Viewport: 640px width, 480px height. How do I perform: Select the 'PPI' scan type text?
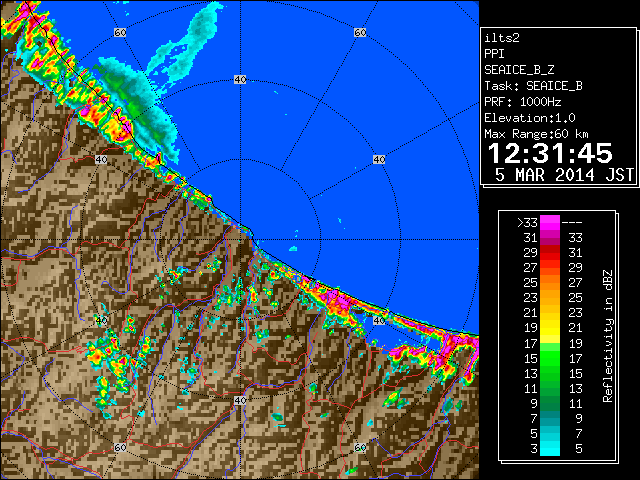pyautogui.click(x=494, y=54)
